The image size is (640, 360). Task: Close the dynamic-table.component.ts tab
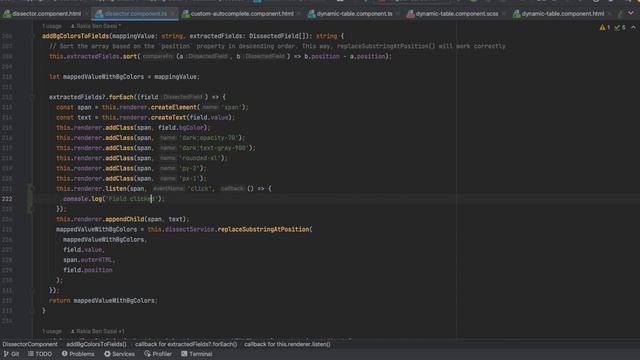(398, 14)
